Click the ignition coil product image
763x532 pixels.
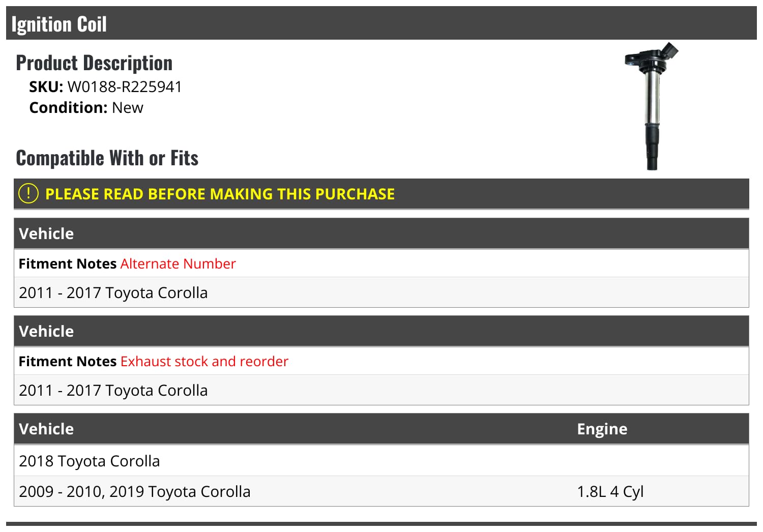652,106
